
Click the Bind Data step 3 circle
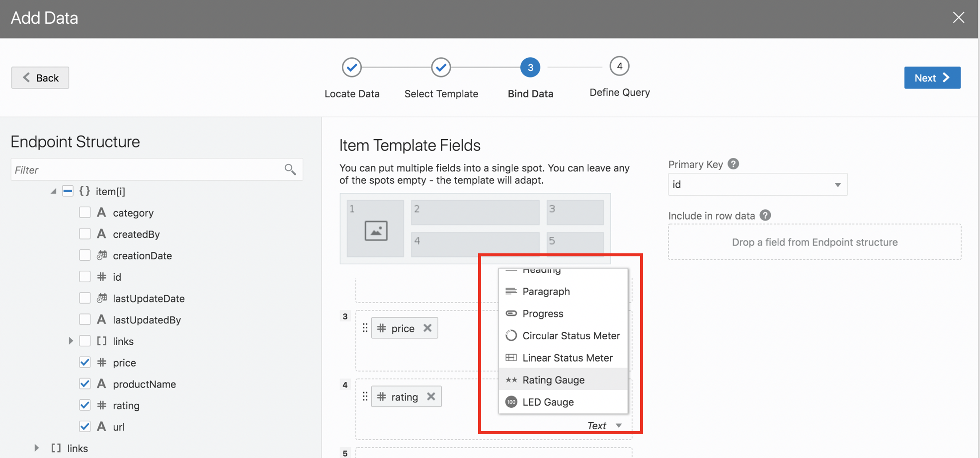point(530,68)
